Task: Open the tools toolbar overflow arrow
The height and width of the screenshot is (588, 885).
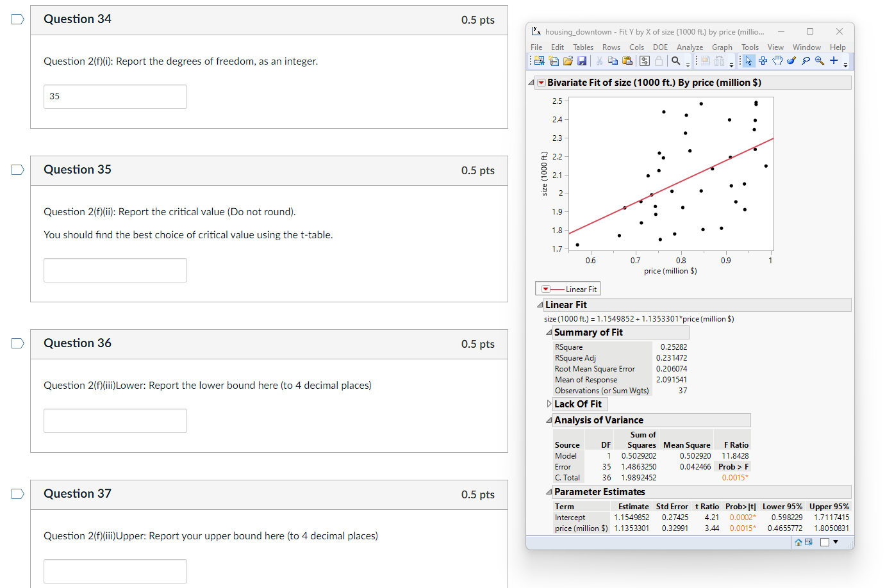Action: click(x=845, y=65)
